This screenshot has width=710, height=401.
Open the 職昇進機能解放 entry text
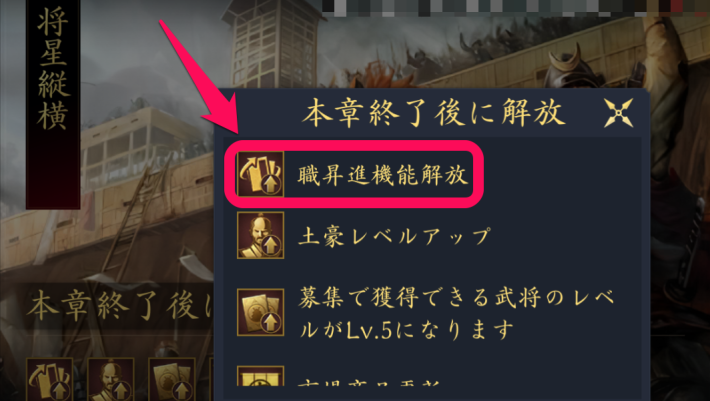click(383, 175)
